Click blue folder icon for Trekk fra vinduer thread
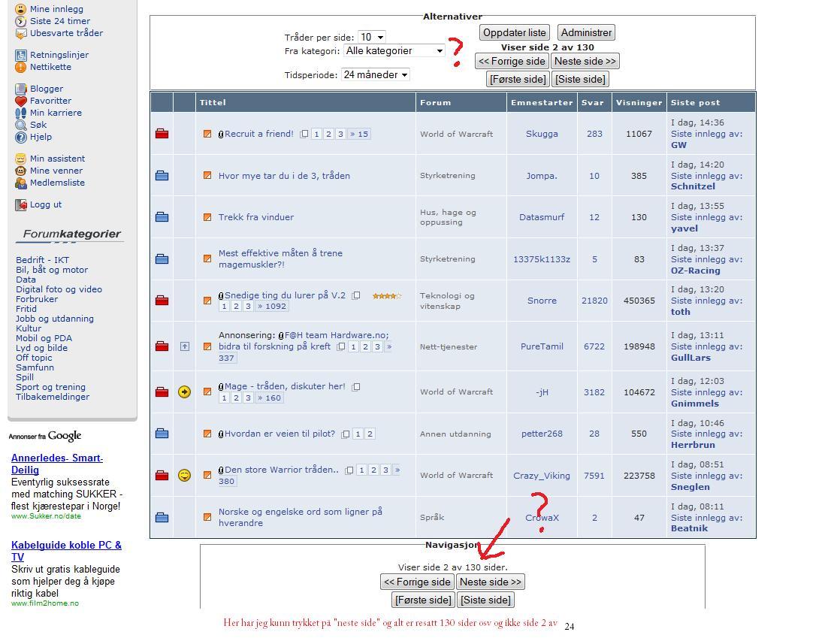 tap(162, 216)
